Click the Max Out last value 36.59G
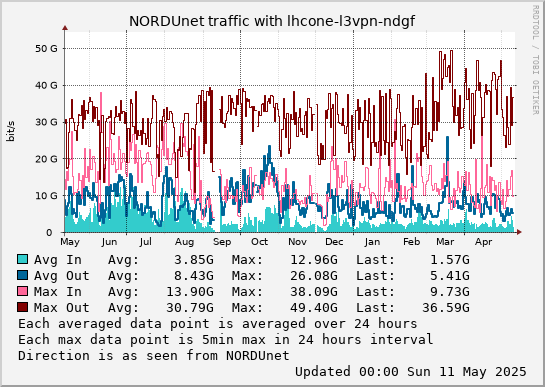Screen dimensions: 545x387 point(446,308)
